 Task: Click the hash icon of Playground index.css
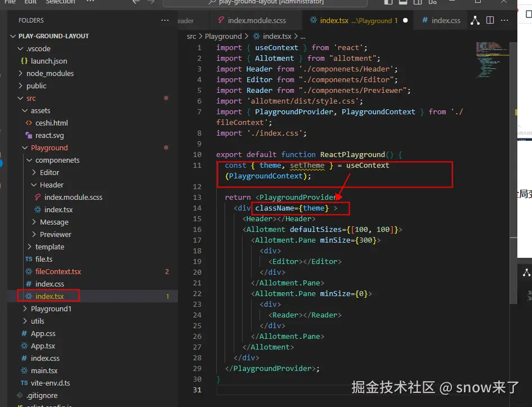tap(29, 284)
